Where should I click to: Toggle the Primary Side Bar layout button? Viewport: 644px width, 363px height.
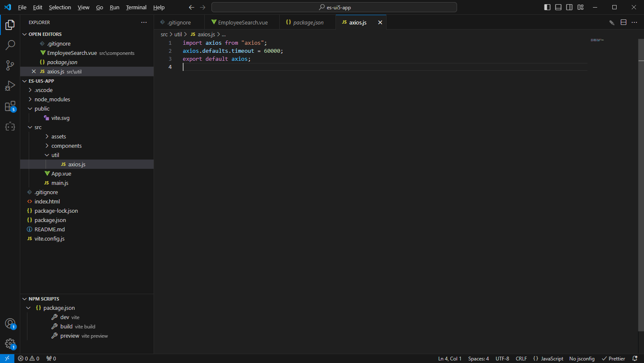(x=547, y=7)
